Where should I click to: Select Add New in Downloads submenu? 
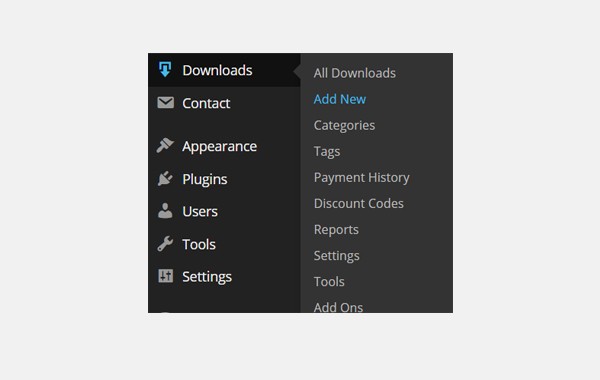click(x=340, y=99)
